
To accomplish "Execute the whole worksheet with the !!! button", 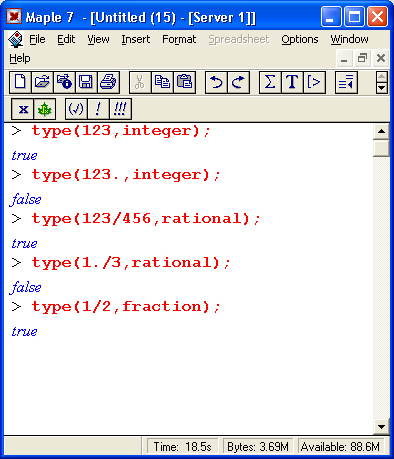I will point(120,109).
